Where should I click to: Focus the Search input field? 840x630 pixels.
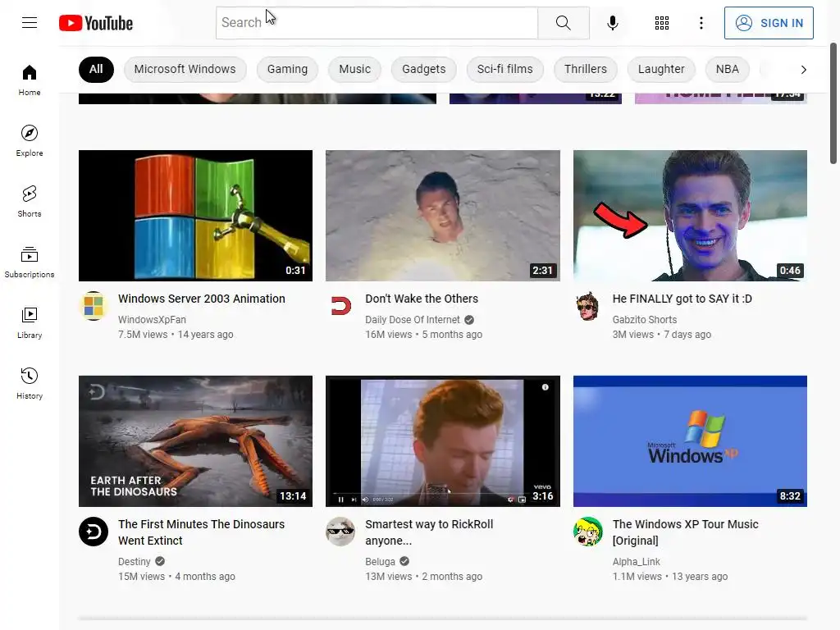coord(377,23)
